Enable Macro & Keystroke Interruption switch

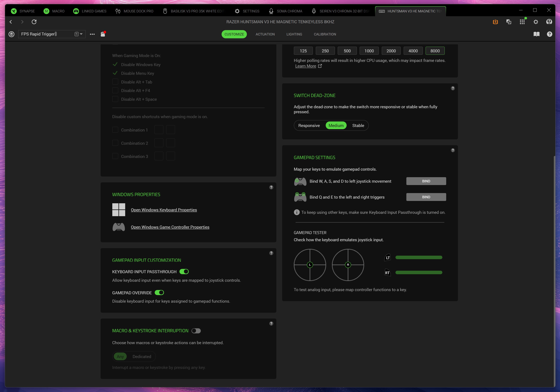[x=196, y=331]
